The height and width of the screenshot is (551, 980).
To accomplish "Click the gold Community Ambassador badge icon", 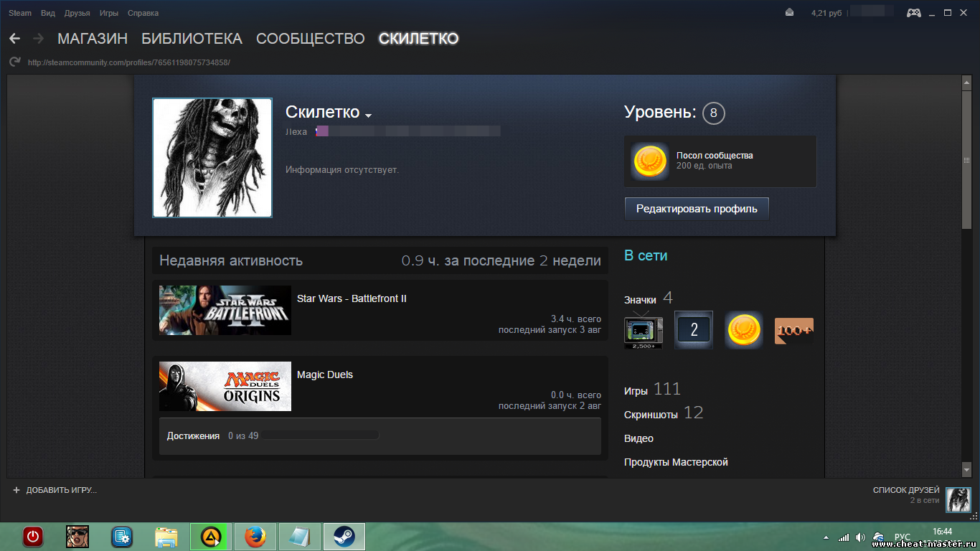I will 744,330.
